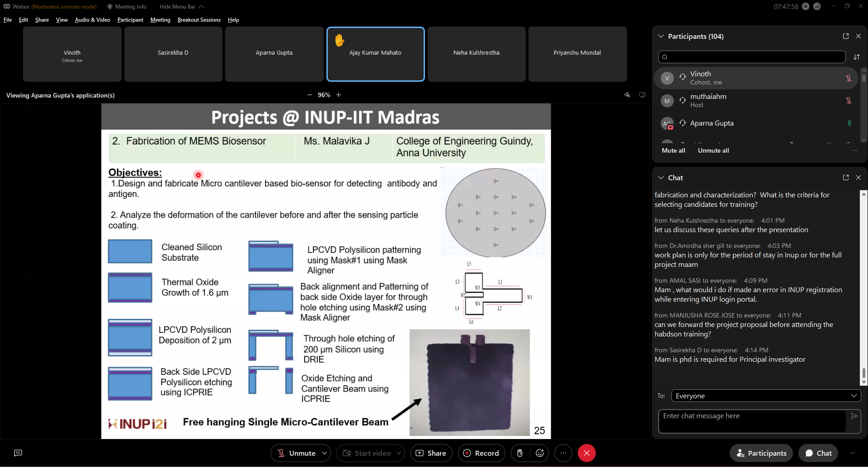The image size is (868, 467).
Task: Select Ajay Kumar Mahato's video tile
Action: click(x=375, y=54)
